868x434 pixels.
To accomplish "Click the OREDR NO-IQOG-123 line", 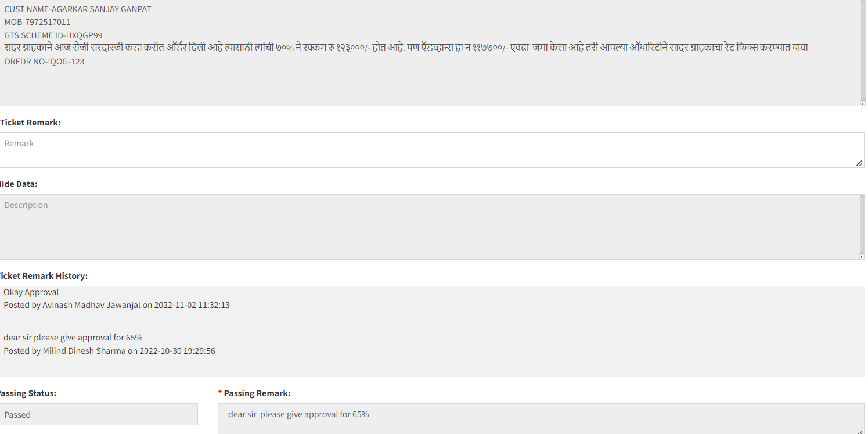I will pos(44,62).
